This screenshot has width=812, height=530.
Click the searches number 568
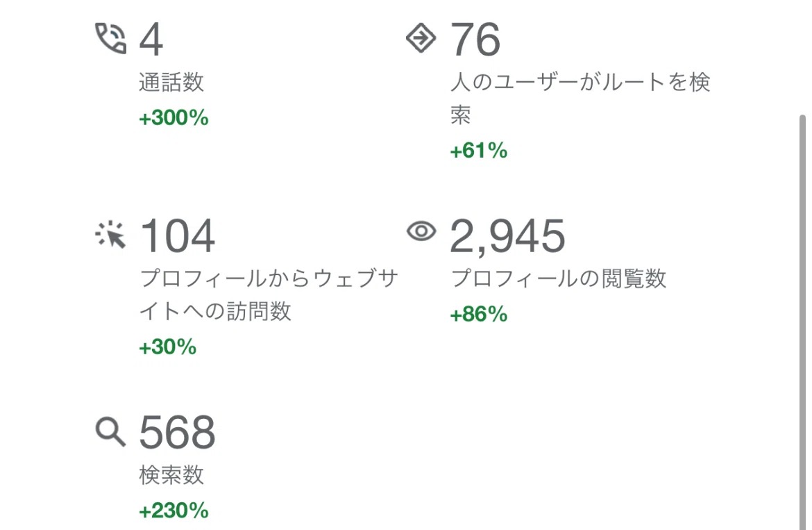point(178,432)
